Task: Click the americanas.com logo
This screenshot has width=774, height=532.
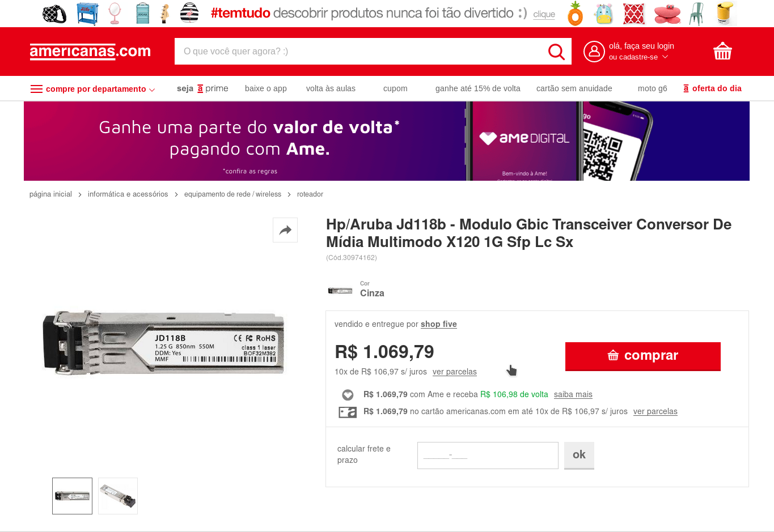Action: click(x=90, y=52)
